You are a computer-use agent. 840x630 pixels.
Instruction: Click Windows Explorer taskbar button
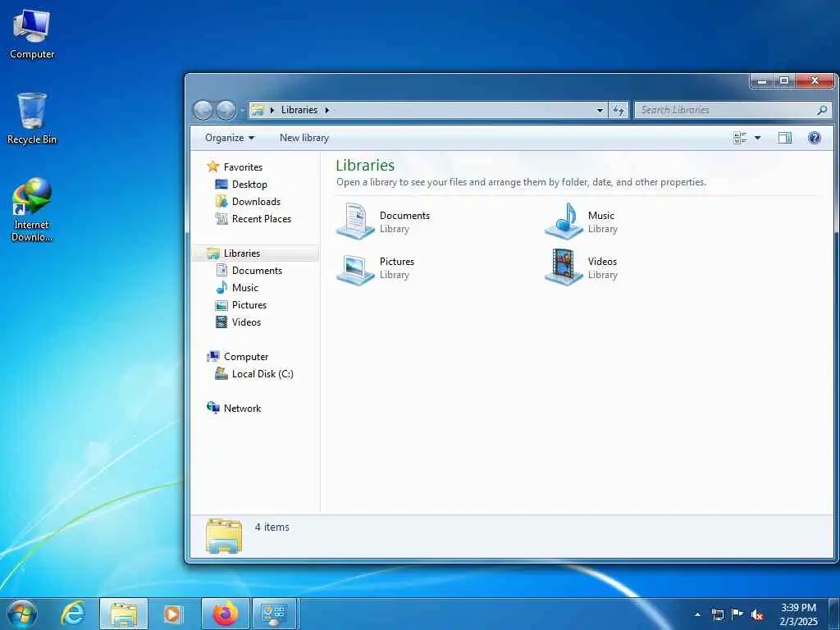pyautogui.click(x=124, y=614)
